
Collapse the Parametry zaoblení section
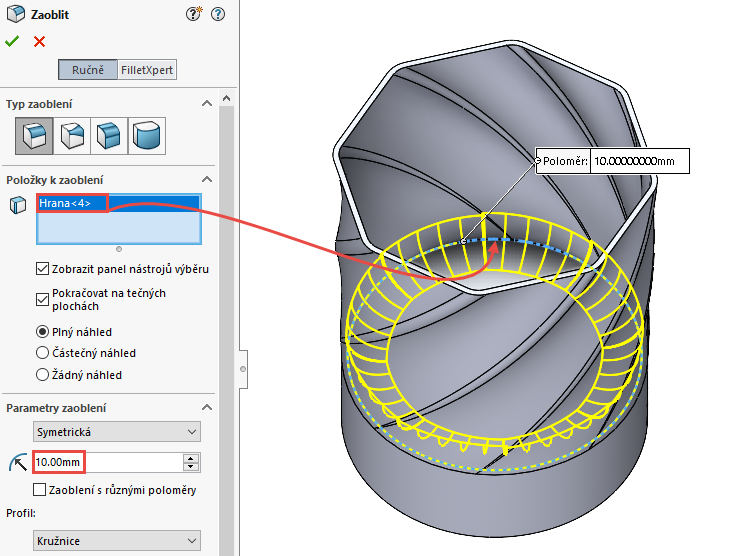207,408
